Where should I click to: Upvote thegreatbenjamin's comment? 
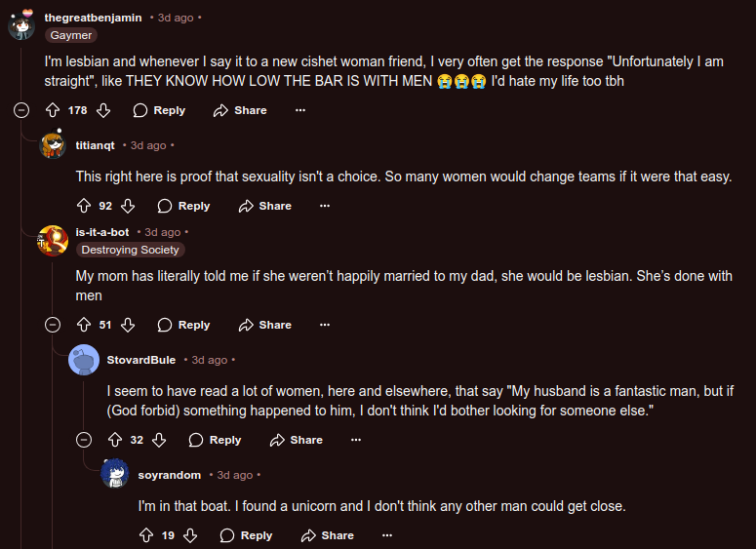point(53,110)
